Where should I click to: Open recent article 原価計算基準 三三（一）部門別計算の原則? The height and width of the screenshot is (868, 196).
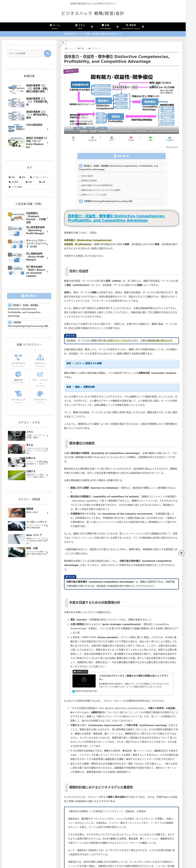pyautogui.click(x=29, y=115)
